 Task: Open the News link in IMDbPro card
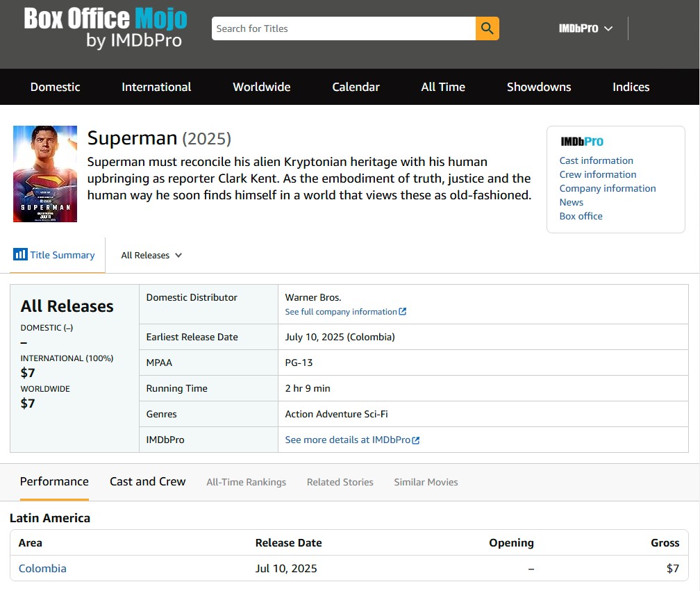click(571, 202)
